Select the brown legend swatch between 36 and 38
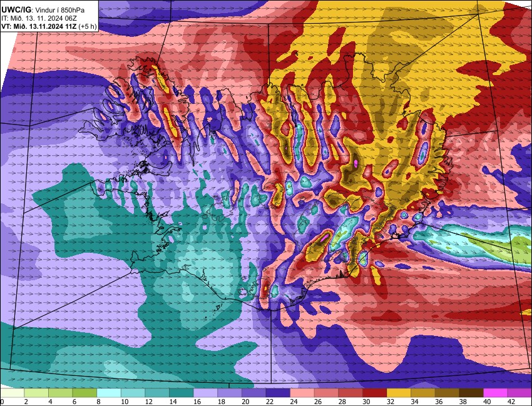Viewport: 532px width, 406px height. [x=447, y=393]
